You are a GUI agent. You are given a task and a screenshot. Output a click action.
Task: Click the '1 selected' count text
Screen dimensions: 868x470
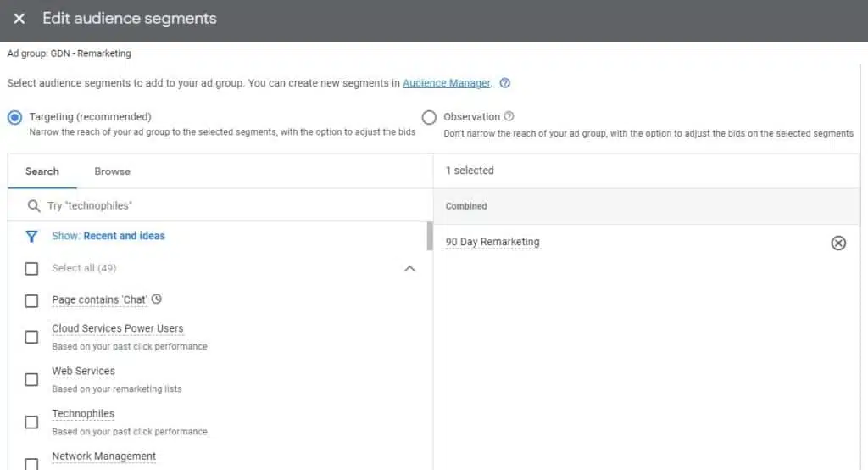point(470,171)
